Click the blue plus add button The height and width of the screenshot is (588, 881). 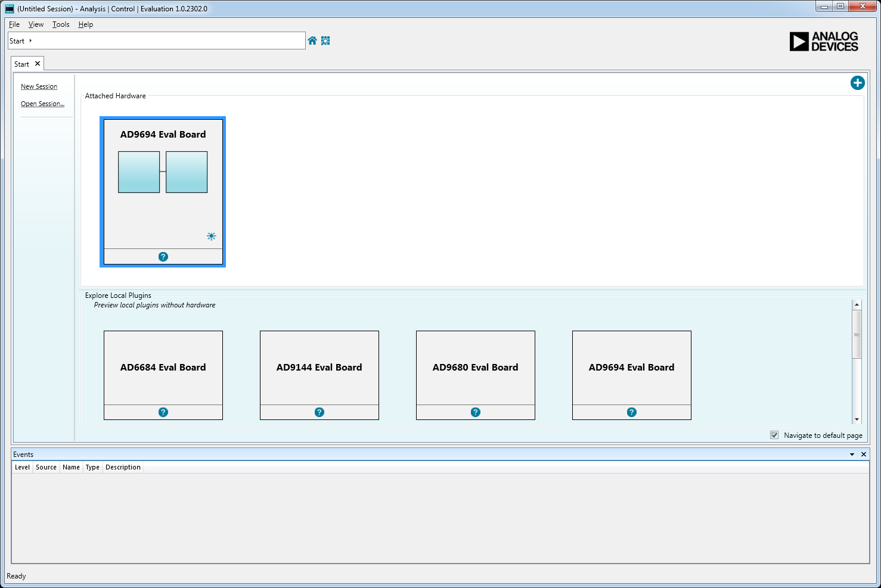(x=857, y=83)
